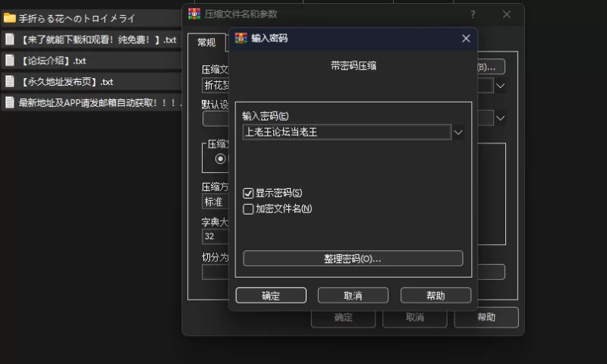Image resolution: width=607 pixels, height=364 pixels.
Task: Select the file 【来了就能下载和观看！纯免费！】.txt
Action: (91, 39)
